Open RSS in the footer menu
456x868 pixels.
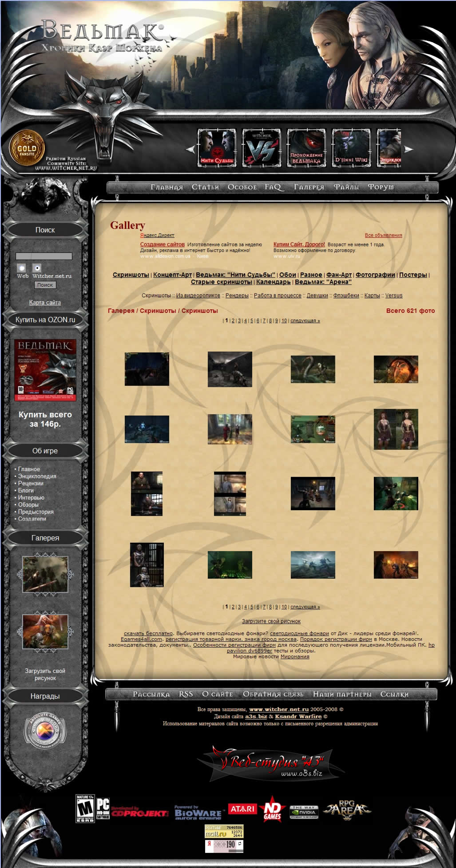(186, 694)
